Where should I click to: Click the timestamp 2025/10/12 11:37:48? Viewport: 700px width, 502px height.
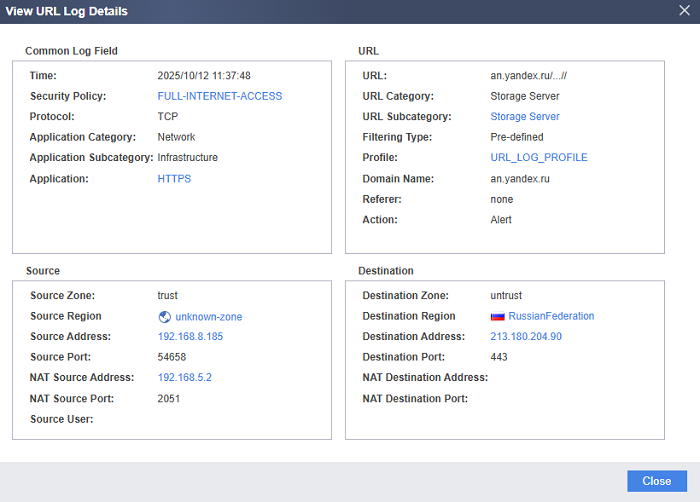pyautogui.click(x=204, y=76)
